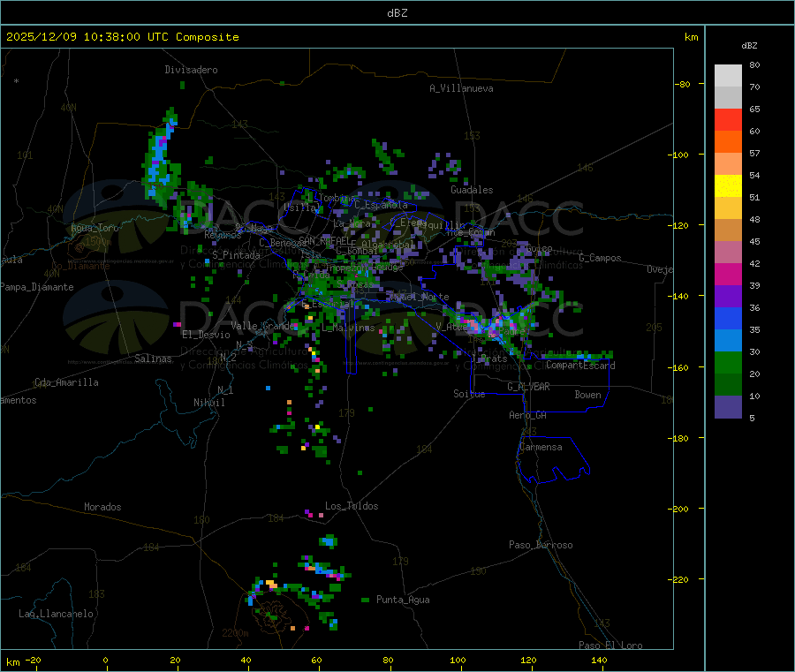Select the green 30 dBZ legend color
795x672 pixels.
pos(728,362)
